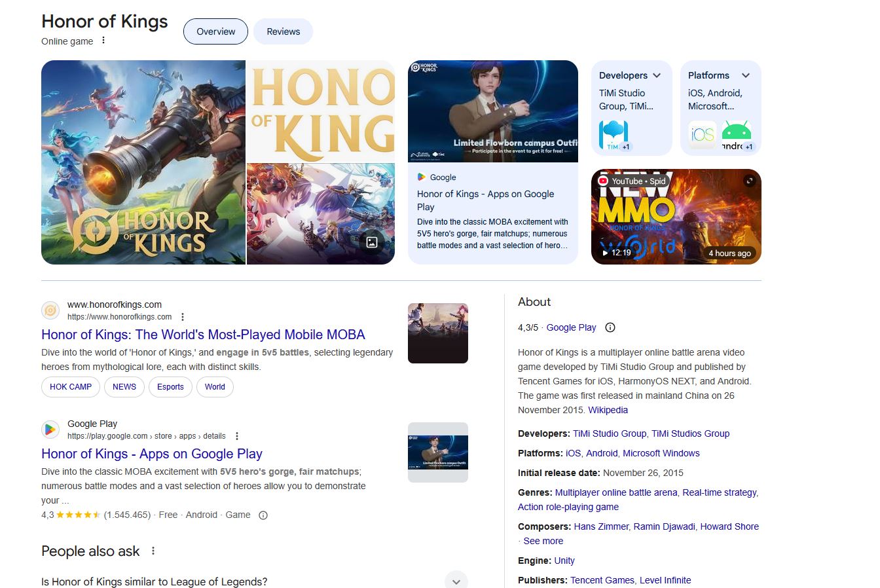Open the Level Infinite publisher link
Image resolution: width=880 pixels, height=588 pixels.
point(665,580)
